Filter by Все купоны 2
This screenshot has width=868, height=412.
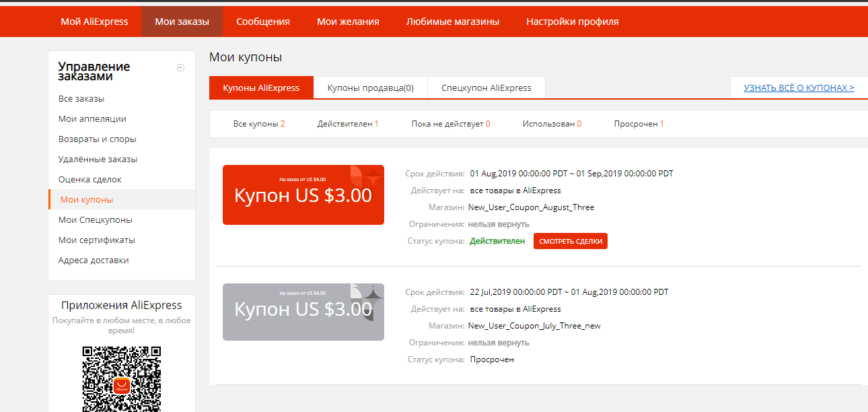pyautogui.click(x=259, y=124)
